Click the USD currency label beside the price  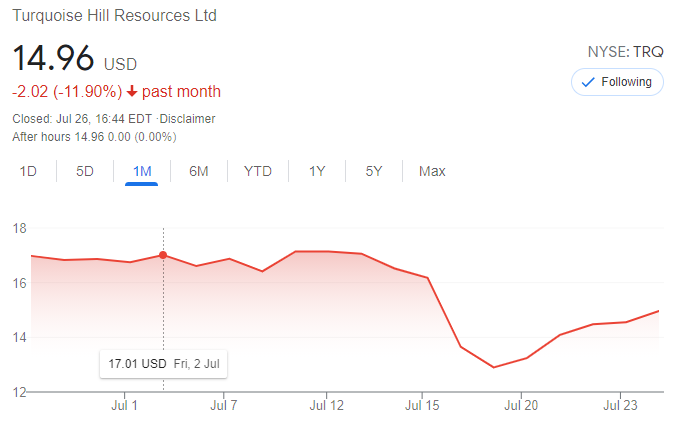pyautogui.click(x=120, y=64)
